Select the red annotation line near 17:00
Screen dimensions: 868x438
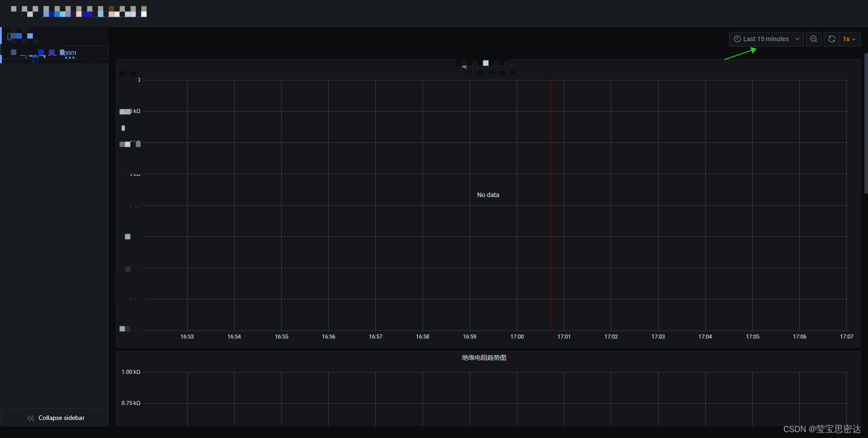click(551, 203)
